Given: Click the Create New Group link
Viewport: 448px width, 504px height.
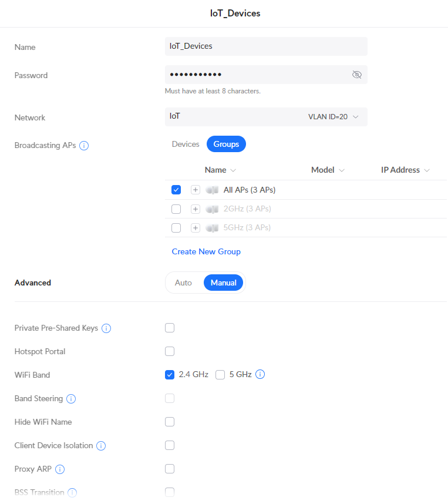Looking at the screenshot, I should pyautogui.click(x=206, y=251).
